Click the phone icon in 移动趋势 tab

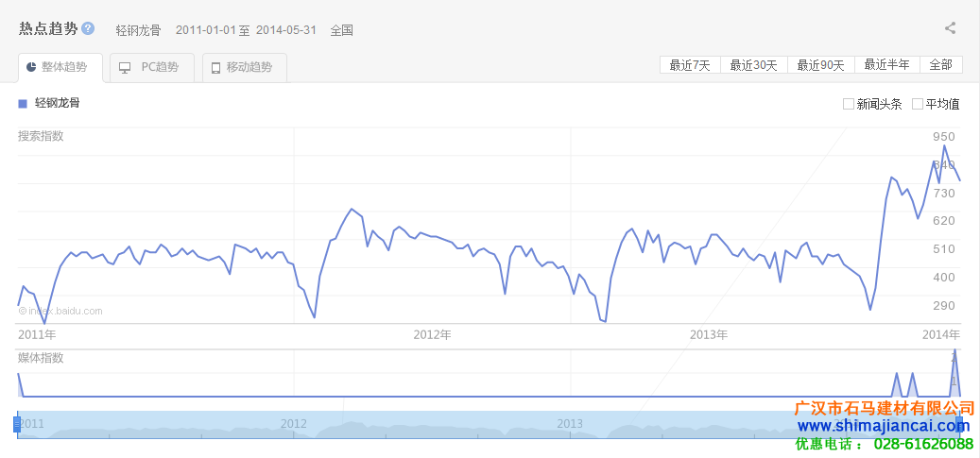pyautogui.click(x=216, y=67)
